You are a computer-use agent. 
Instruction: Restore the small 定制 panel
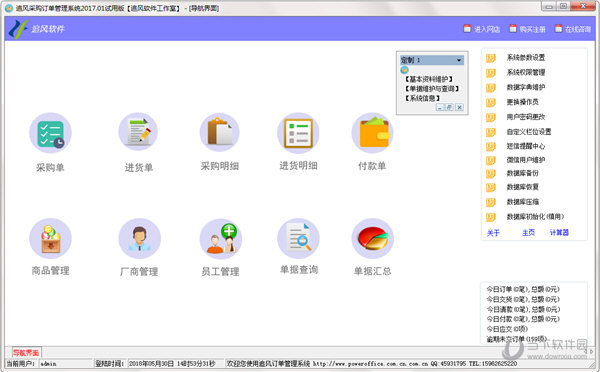tap(450, 108)
